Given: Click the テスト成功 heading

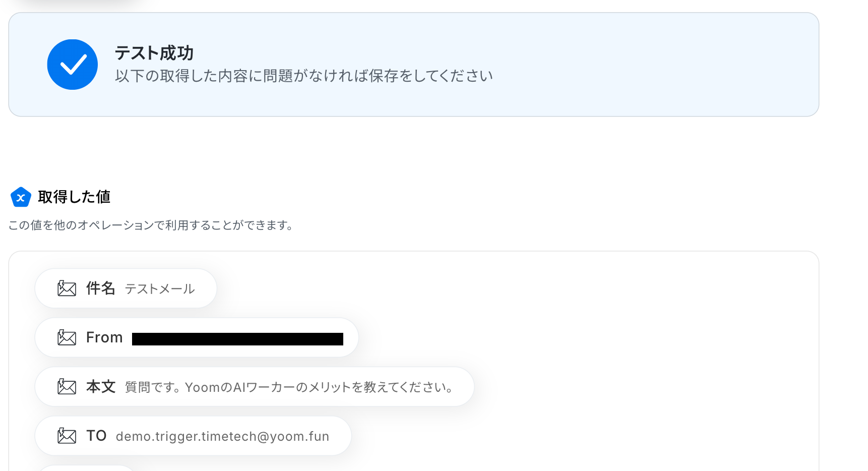Looking at the screenshot, I should (x=154, y=53).
